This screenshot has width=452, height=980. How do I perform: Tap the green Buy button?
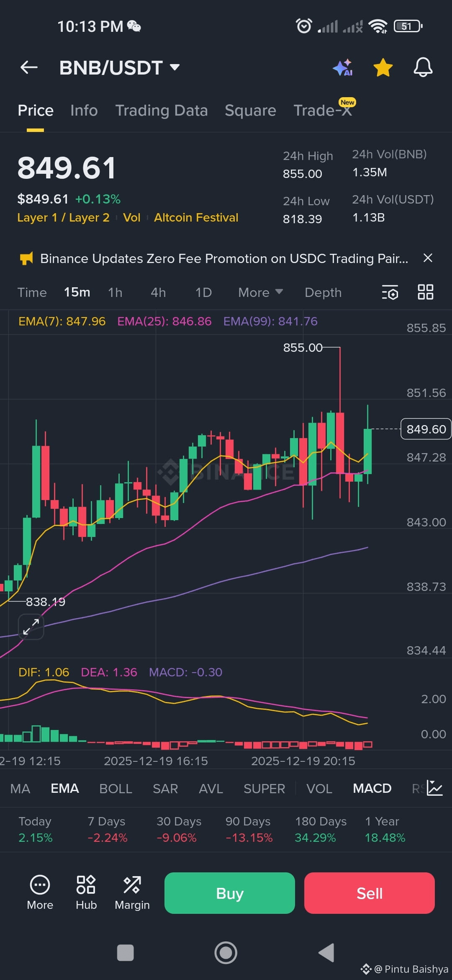coord(230,893)
